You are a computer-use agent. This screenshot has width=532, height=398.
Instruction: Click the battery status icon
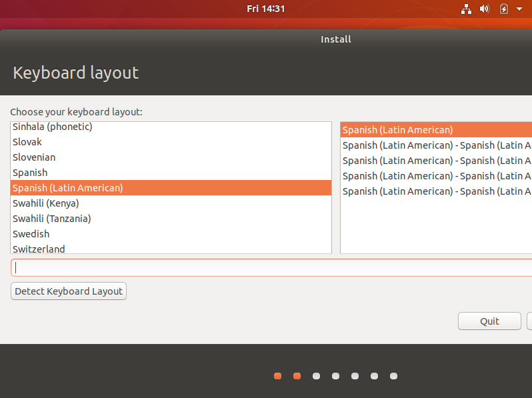click(x=504, y=9)
